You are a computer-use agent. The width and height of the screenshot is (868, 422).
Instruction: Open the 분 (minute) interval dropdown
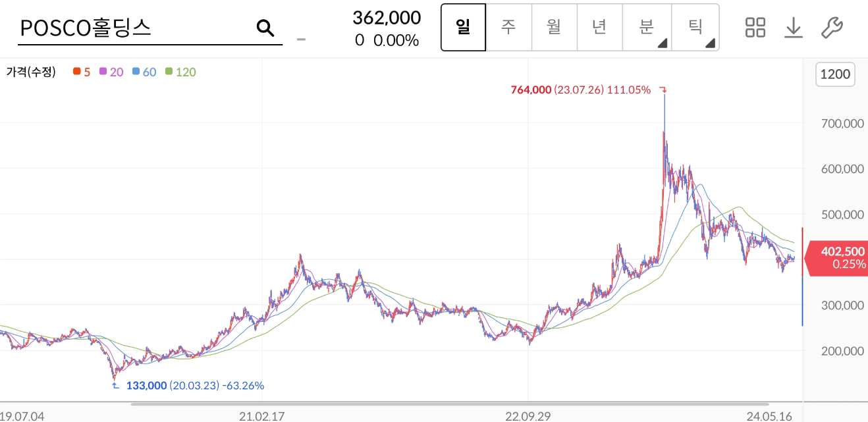coord(647,28)
